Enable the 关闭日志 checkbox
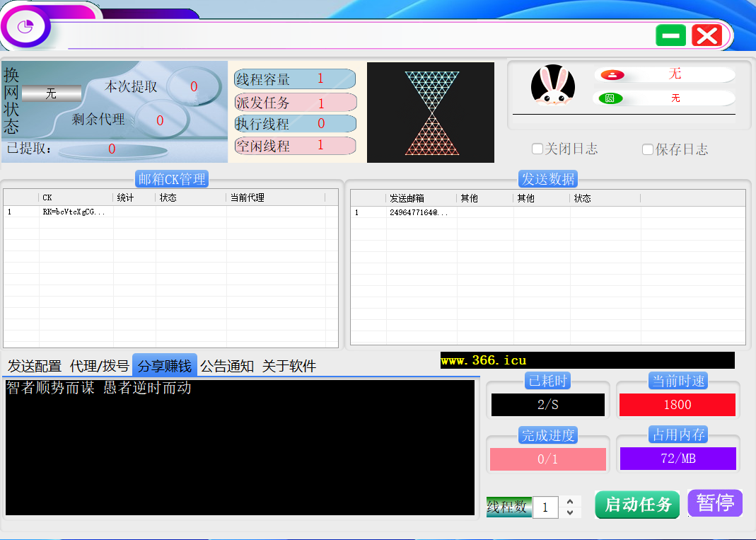The image size is (756, 540). click(x=537, y=149)
